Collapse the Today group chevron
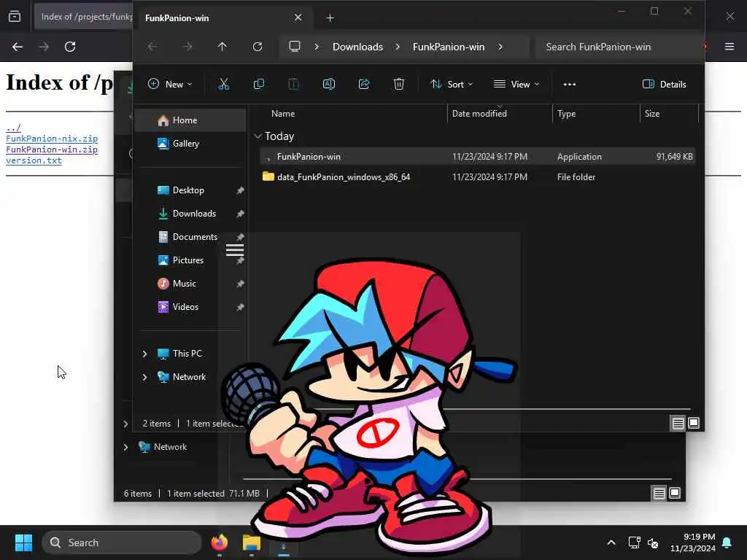The width and height of the screenshot is (747, 560). point(258,136)
